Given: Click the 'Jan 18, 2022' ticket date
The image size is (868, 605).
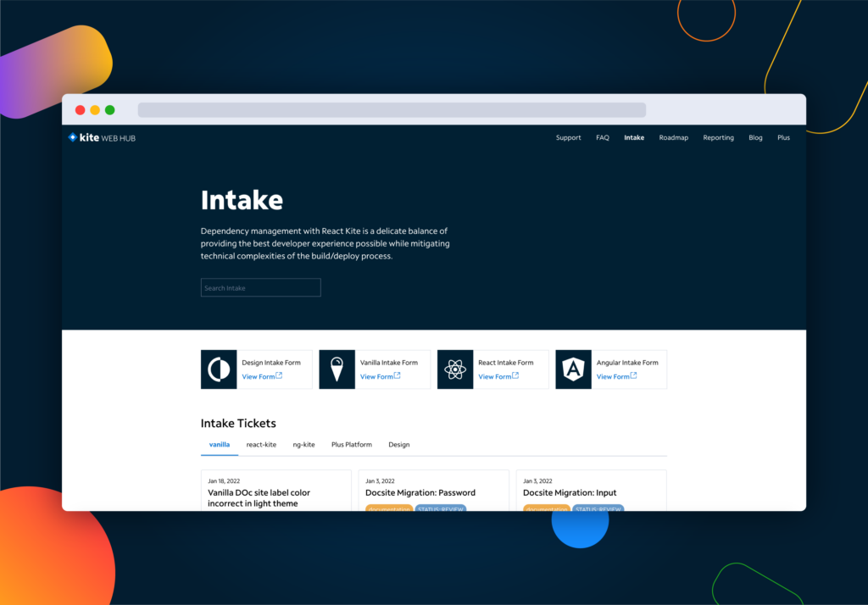Looking at the screenshot, I should pyautogui.click(x=224, y=481).
